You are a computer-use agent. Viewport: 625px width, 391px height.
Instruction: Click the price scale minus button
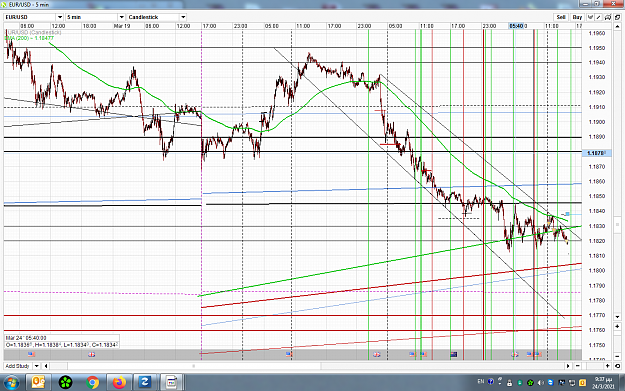tap(617, 356)
